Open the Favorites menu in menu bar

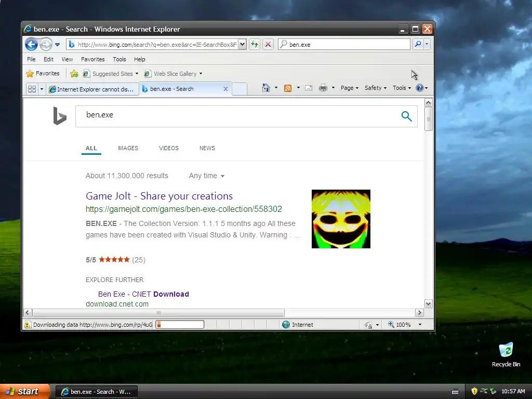(x=92, y=59)
